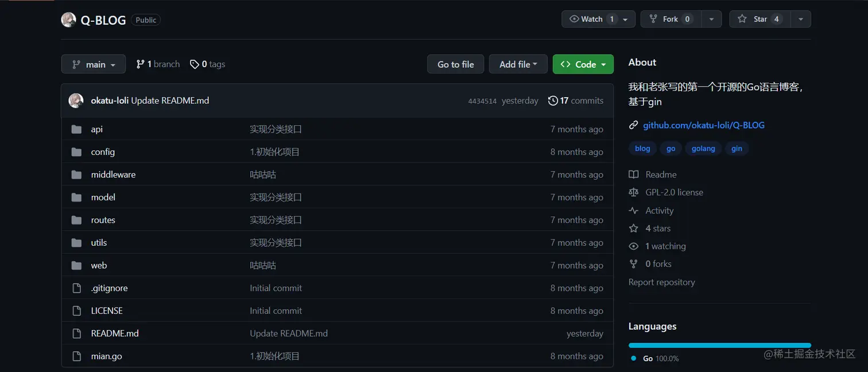Open the Initial commit message in .gitignore row
Screen dimensions: 868x372
(x=276, y=288)
